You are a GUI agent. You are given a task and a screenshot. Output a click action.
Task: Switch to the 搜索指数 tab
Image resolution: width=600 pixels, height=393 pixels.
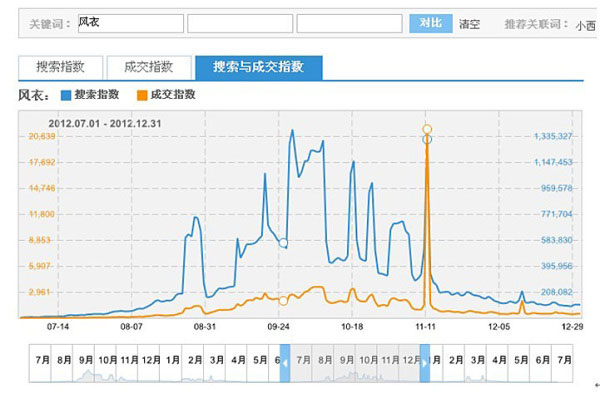(60, 68)
